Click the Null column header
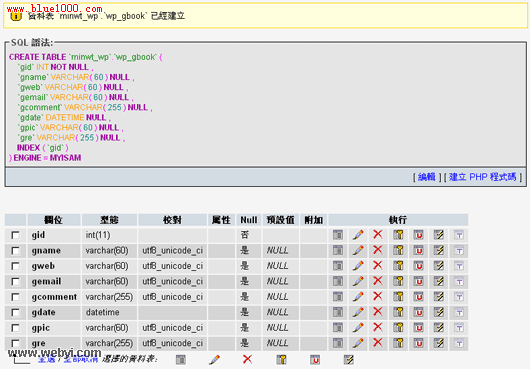The height and width of the screenshot is (369, 530). click(249, 220)
